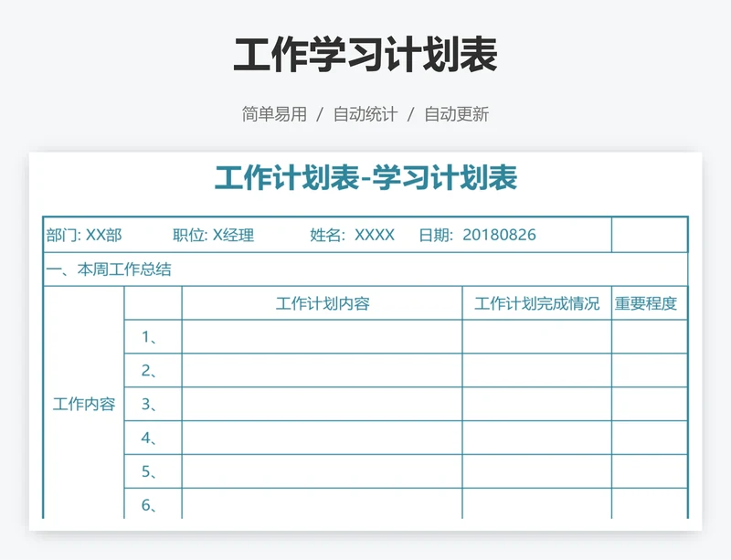
Task: Select the 工作计划表-学习计划表 sheet heading
Action: pyautogui.click(x=365, y=177)
